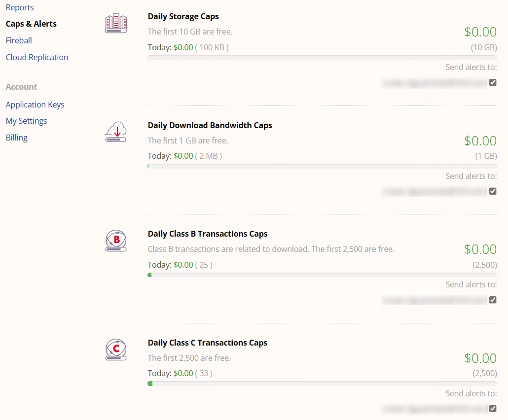Toggle the Class C Transactions alert checkbox
This screenshot has height=420, width=508.
pyautogui.click(x=493, y=409)
